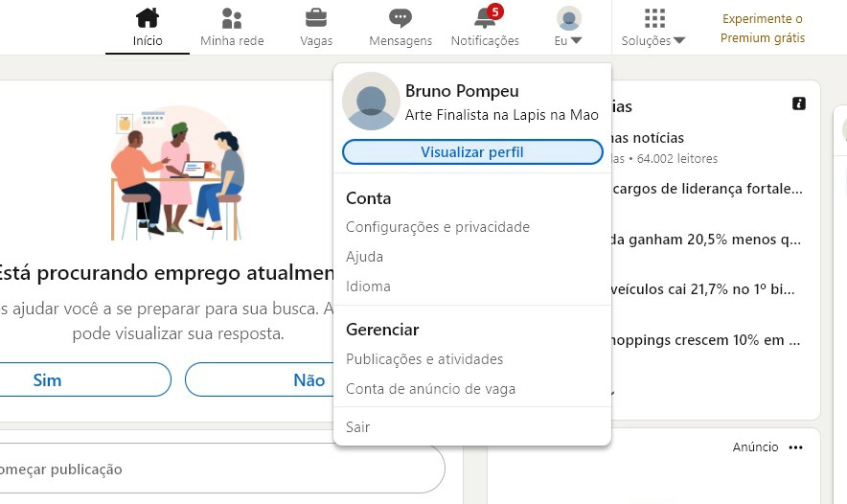Click the notifications badge showing 5
This screenshot has height=504, width=847.
[494, 11]
